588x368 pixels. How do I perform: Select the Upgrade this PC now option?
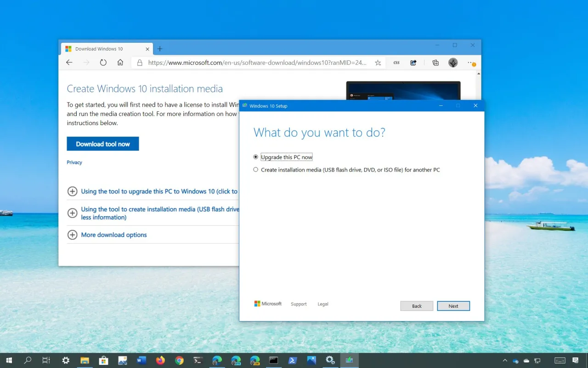click(x=255, y=156)
